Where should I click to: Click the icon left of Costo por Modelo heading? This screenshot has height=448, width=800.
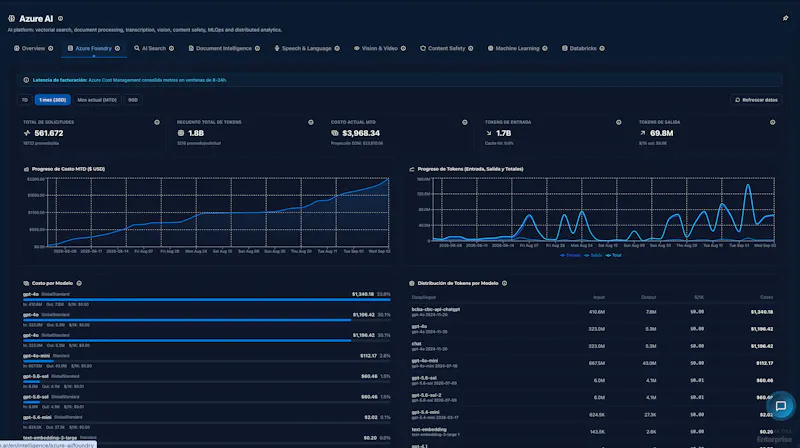(x=26, y=283)
